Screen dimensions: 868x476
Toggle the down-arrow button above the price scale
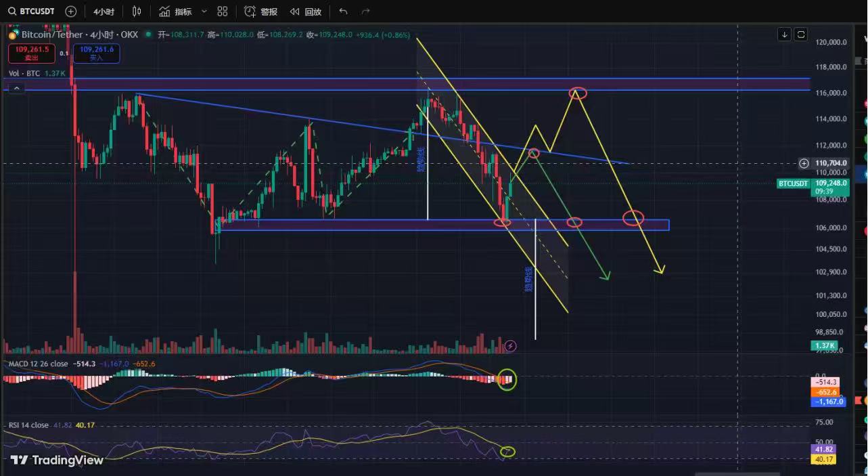(x=784, y=34)
